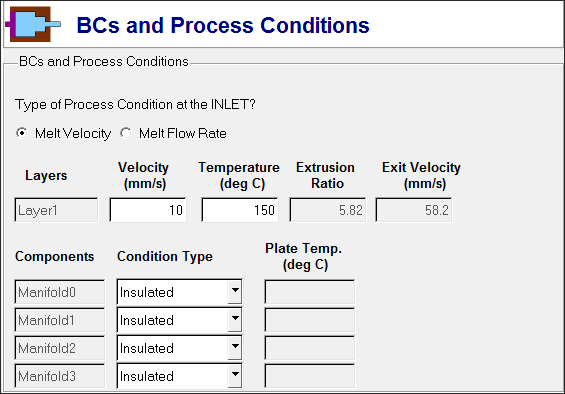Click the Manifold2 plate temperature field
The height and width of the screenshot is (394, 565).
(x=310, y=348)
